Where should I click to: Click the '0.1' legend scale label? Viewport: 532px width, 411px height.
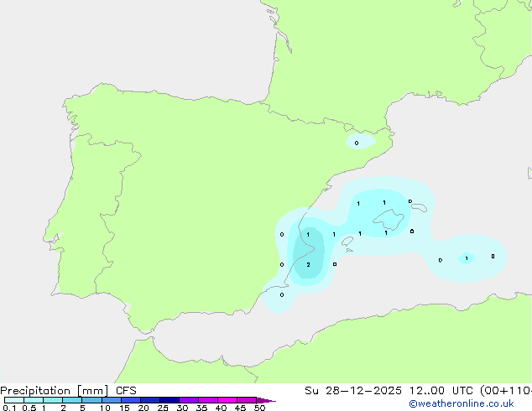(9, 408)
